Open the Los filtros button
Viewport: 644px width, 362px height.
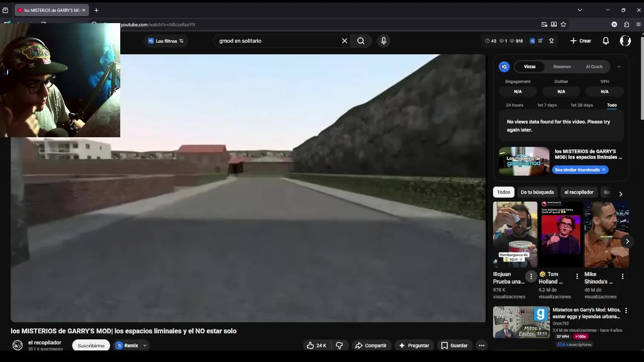click(x=166, y=41)
